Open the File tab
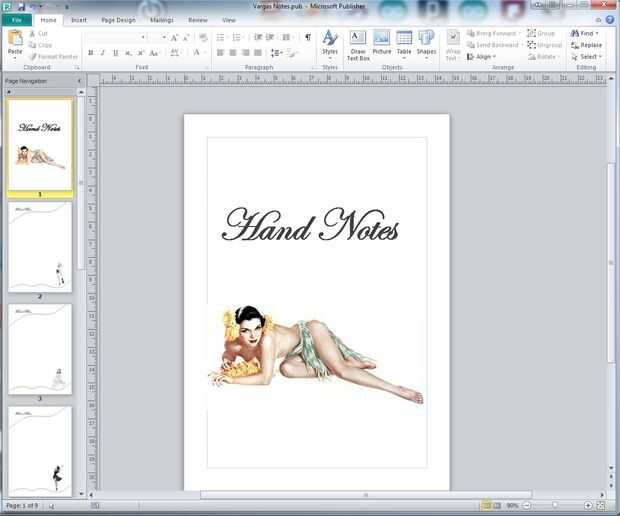The width and height of the screenshot is (620, 516). 17,20
